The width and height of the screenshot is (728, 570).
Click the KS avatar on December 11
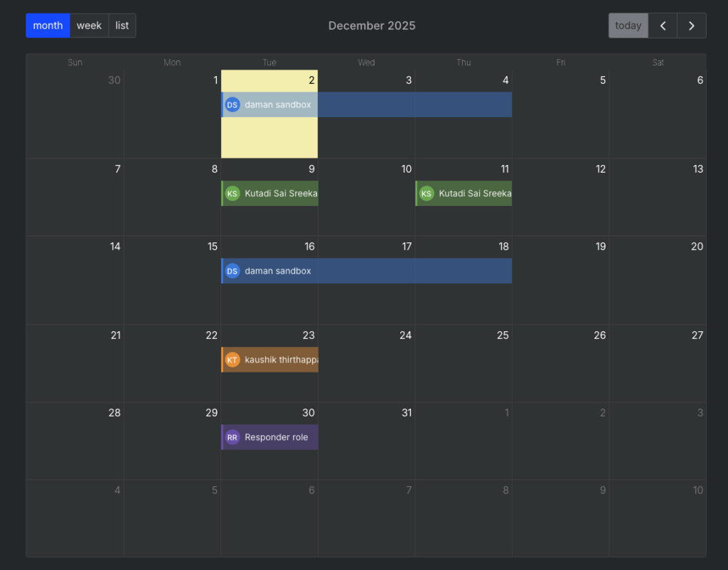(x=426, y=193)
